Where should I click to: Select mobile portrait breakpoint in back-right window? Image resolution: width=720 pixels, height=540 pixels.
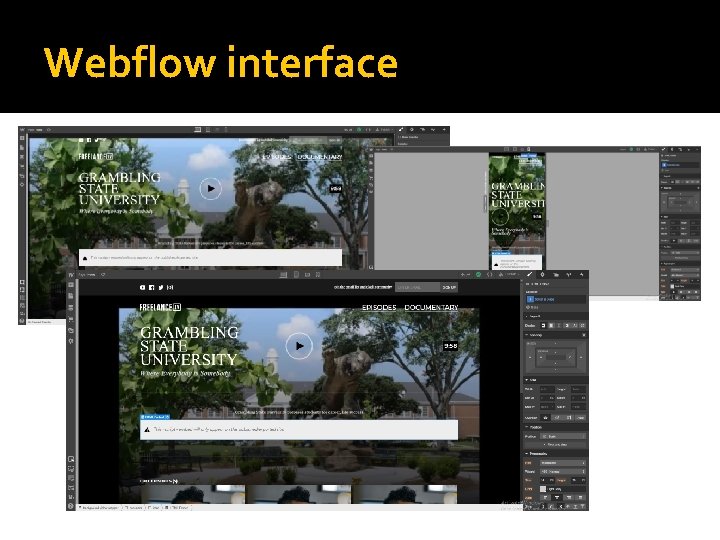529,149
